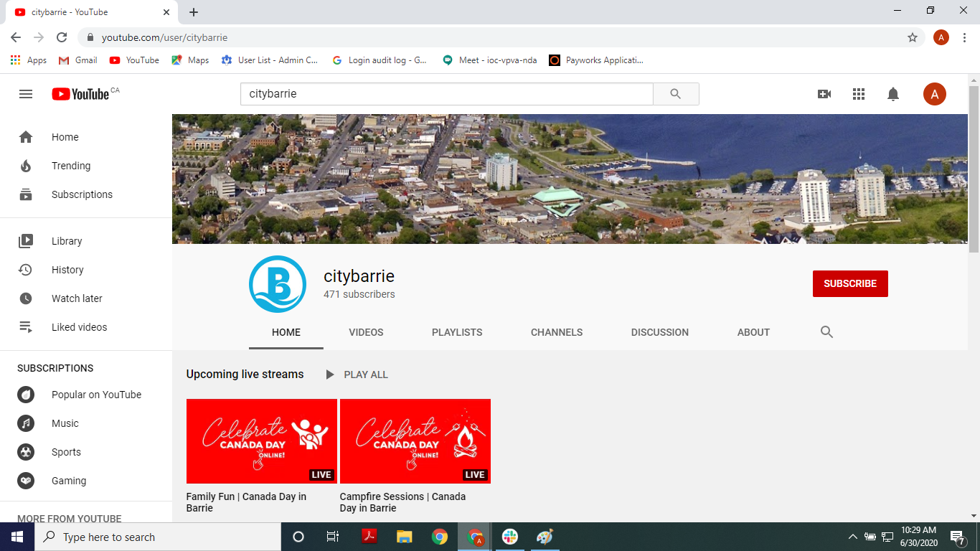Open Payworks Application bookmark
The height and width of the screenshot is (551, 980).
[596, 60]
